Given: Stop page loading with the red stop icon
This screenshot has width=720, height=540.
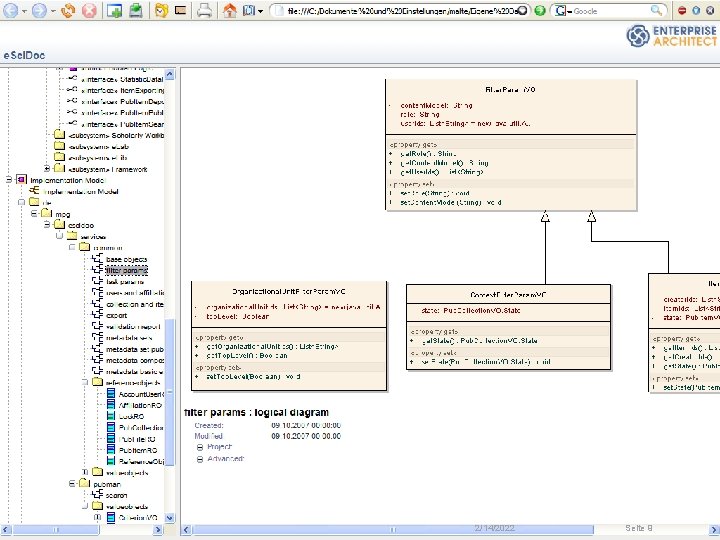Looking at the screenshot, I should (x=89, y=12).
